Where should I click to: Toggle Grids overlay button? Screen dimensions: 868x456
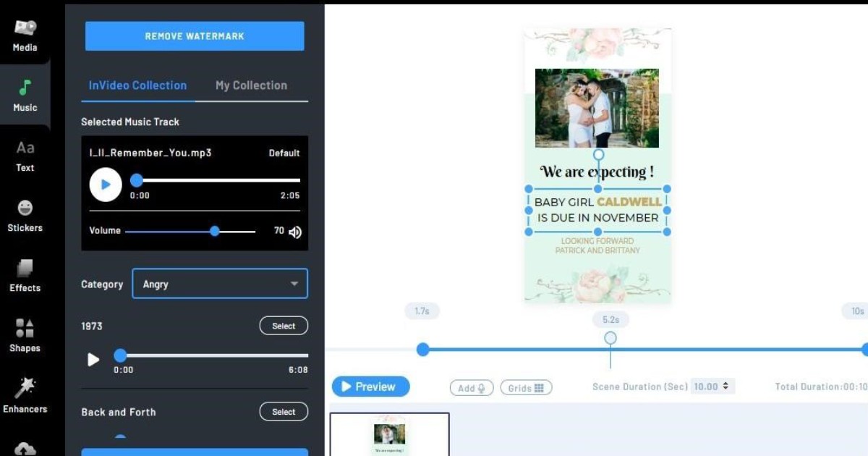[526, 388]
